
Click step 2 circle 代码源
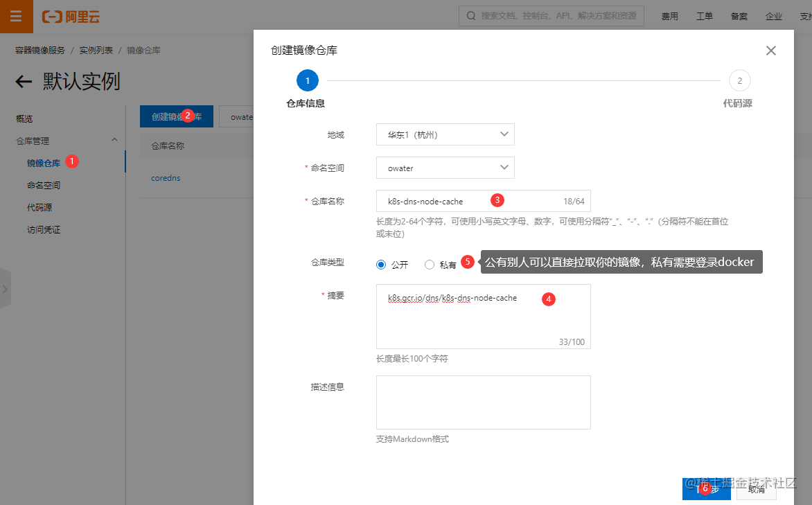pos(739,80)
